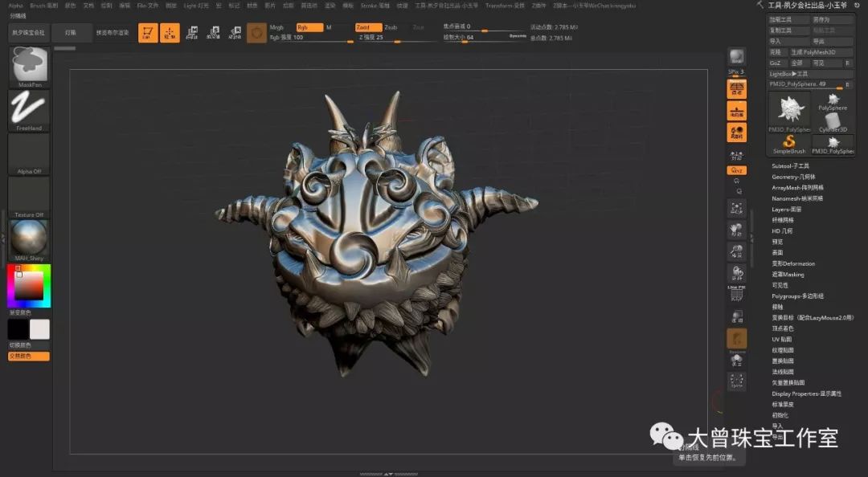Select the large PM3D_PolySphere tool thumbnail
The image size is (868, 477).
click(789, 112)
